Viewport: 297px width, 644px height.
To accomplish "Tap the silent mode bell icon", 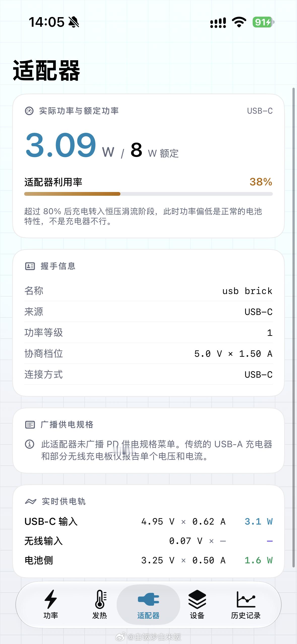I will tap(74, 22).
